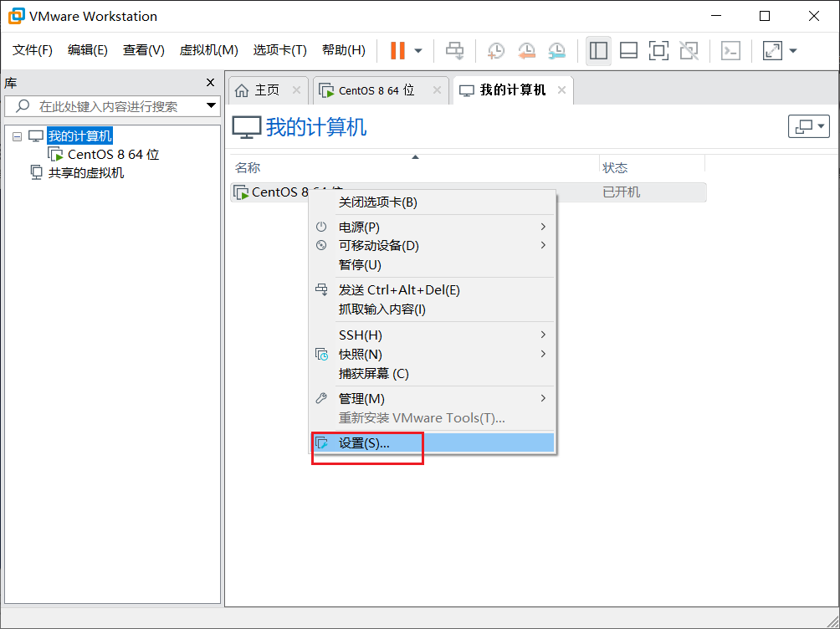
Task: Open the 文件(F) menu
Action: 32,50
